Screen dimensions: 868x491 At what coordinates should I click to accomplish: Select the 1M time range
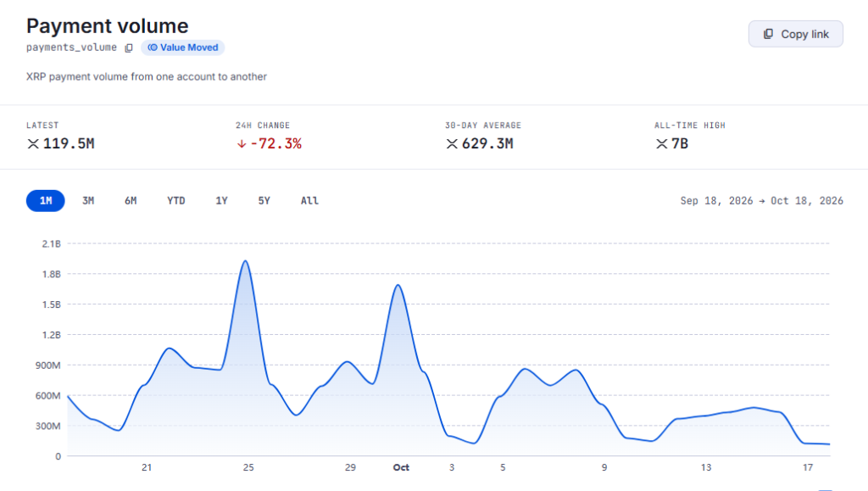click(46, 200)
